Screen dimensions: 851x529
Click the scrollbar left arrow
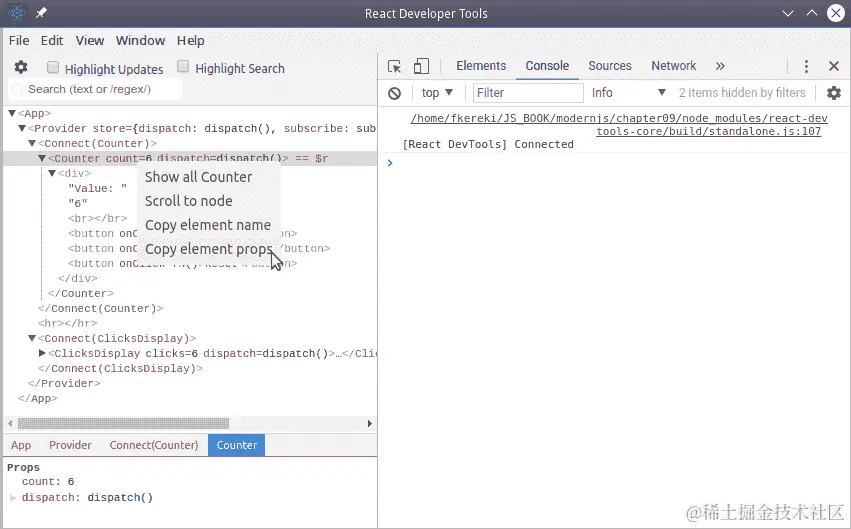(10, 423)
